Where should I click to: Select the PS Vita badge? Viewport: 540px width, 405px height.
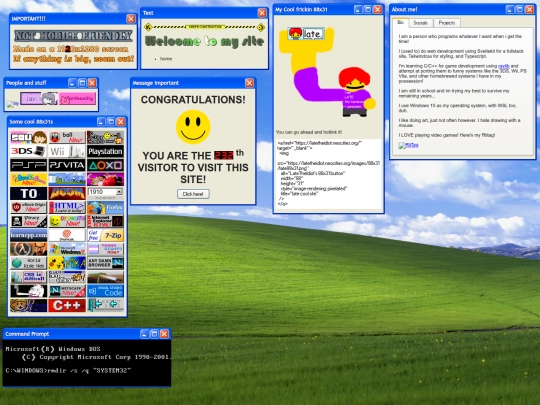67,165
